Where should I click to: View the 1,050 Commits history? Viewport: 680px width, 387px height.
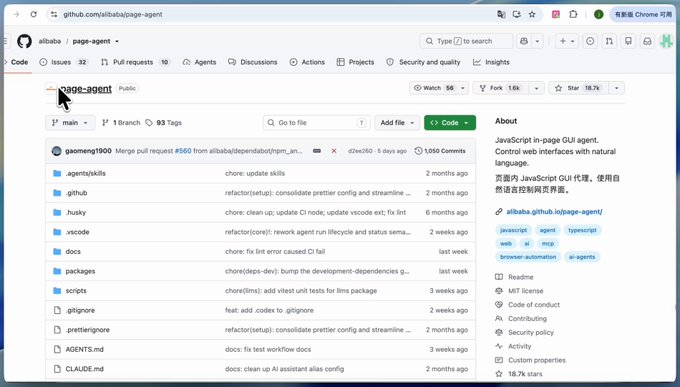(440, 151)
